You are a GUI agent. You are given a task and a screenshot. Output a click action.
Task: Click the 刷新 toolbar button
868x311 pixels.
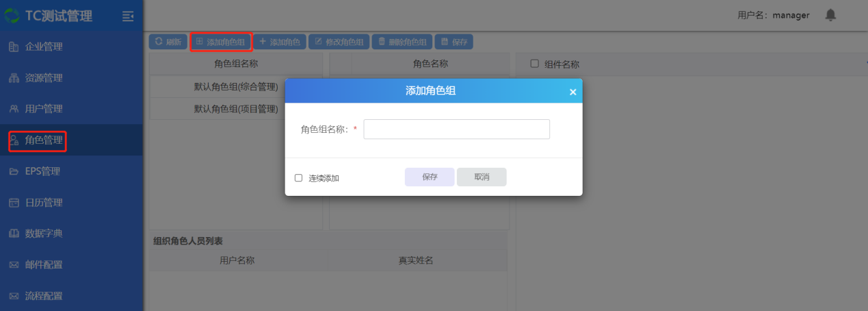coord(168,42)
